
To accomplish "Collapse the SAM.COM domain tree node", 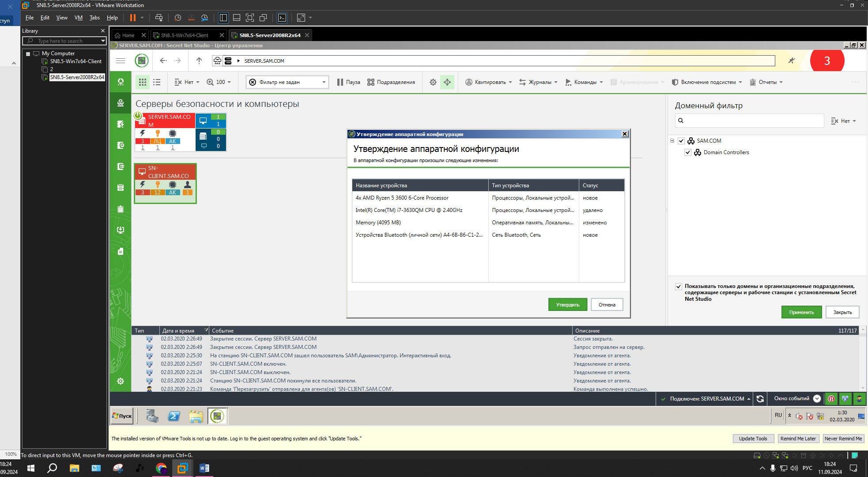I will pyautogui.click(x=672, y=141).
